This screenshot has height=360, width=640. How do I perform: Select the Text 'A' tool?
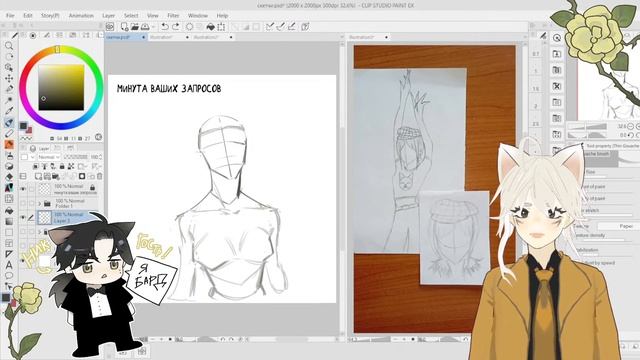coord(9,265)
